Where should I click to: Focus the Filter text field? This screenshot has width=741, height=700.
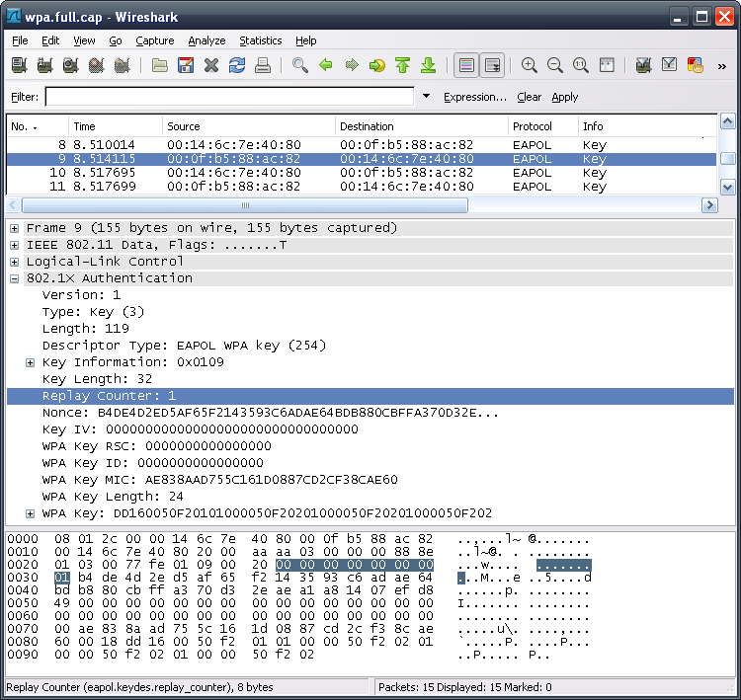229,97
